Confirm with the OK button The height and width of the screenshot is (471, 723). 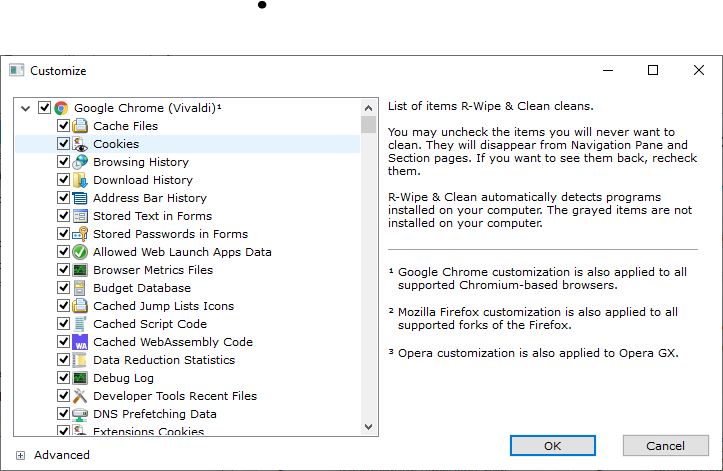552,446
